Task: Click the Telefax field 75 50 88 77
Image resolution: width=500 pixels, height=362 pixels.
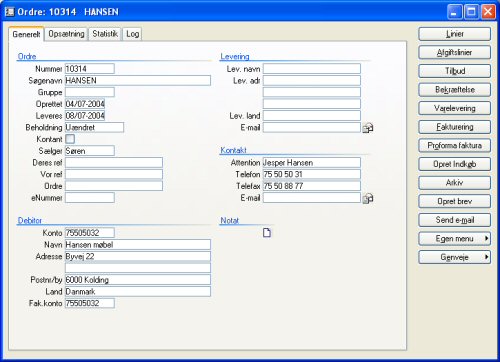Action: point(312,186)
